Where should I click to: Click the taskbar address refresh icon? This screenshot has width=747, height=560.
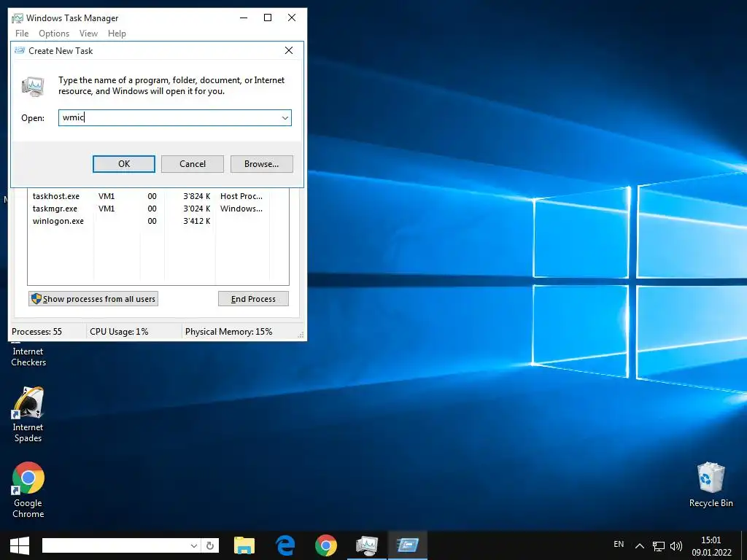210,545
